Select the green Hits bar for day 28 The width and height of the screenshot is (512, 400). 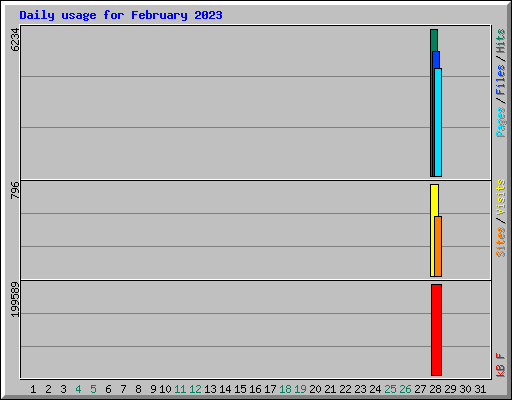tap(434, 40)
